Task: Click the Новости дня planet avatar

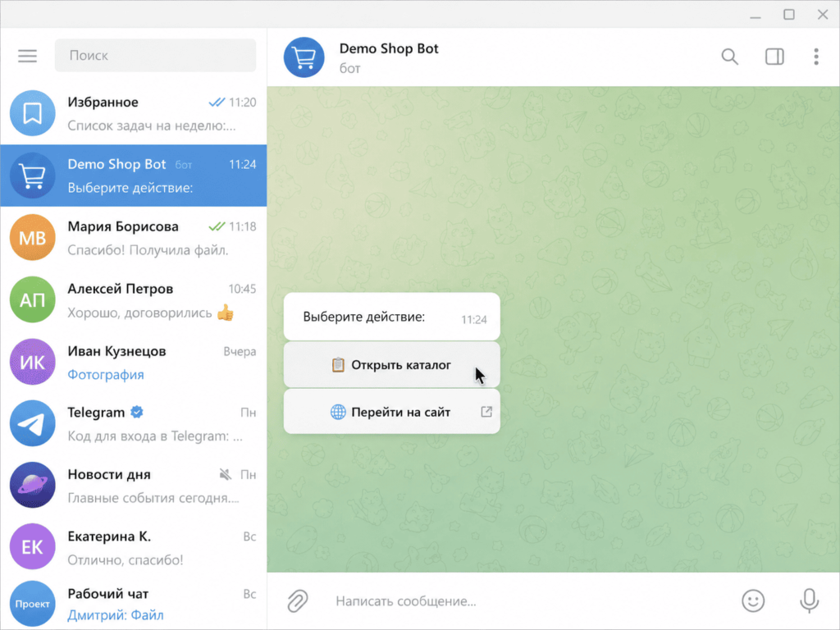Action: coord(32,486)
